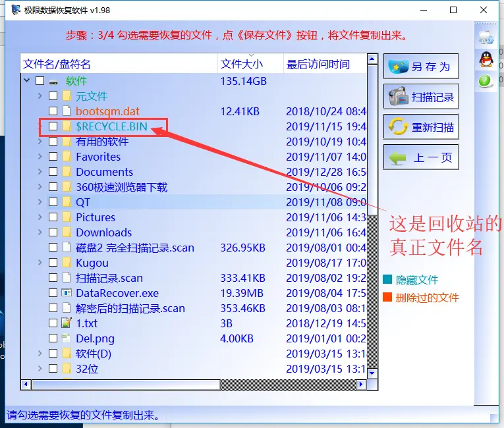The image size is (504, 428).
Task: Click the image icon of Del.png
Action: pos(67,338)
